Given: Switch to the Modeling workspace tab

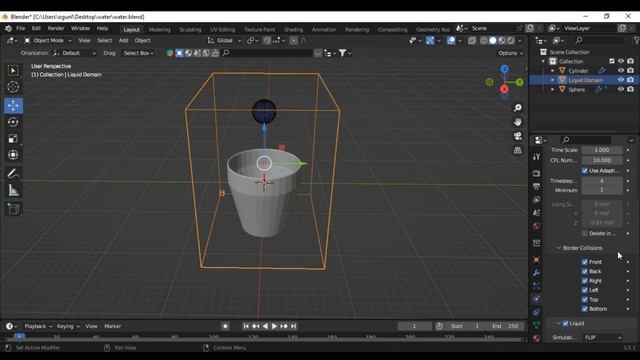Looking at the screenshot, I should pos(159,29).
